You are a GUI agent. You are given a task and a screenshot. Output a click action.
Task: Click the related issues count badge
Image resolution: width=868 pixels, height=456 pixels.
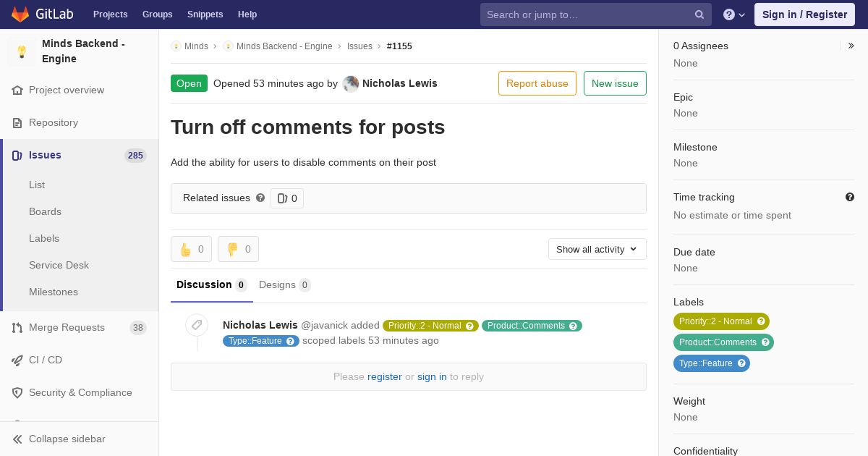[x=287, y=198]
